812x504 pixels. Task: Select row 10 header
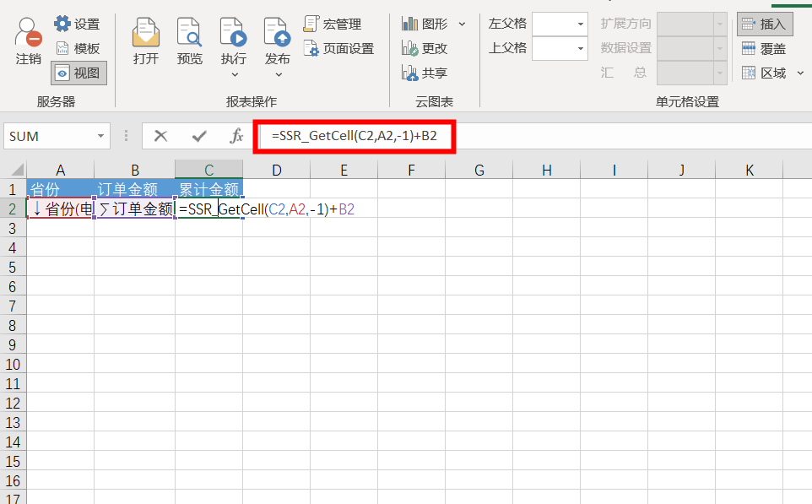tap(13, 364)
